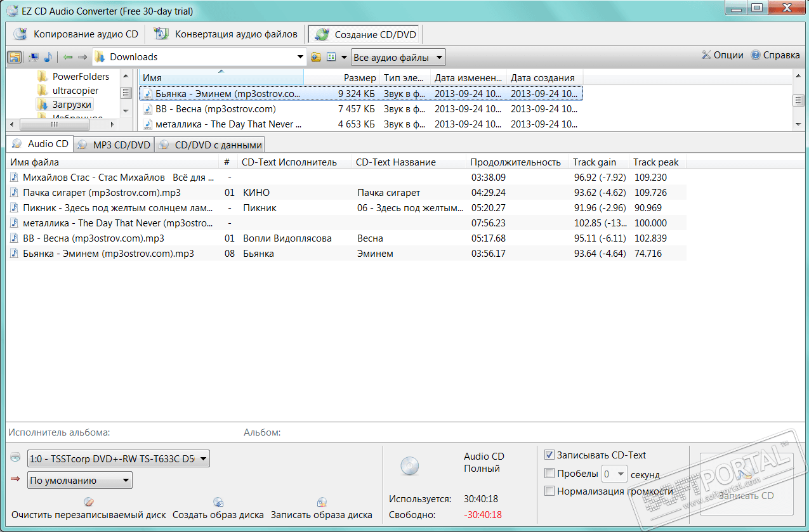
Task: Click the red arrow icon beside По умолчанию
Action: (16, 479)
